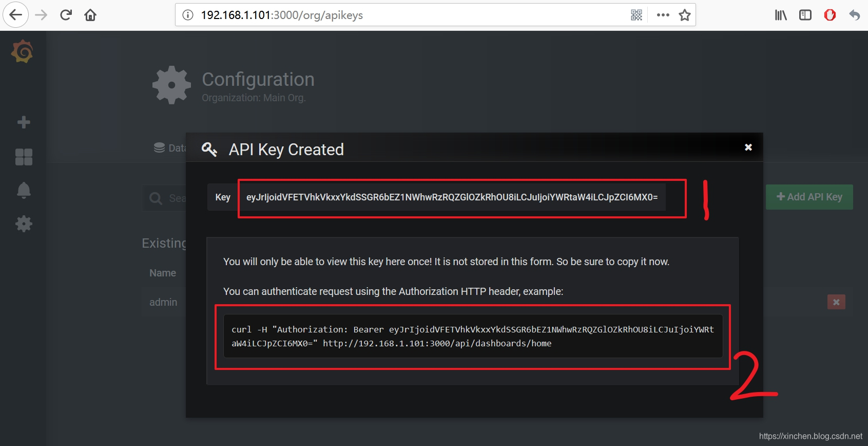This screenshot has width=868, height=446.
Task: Click the browser back arrow
Action: click(x=16, y=15)
